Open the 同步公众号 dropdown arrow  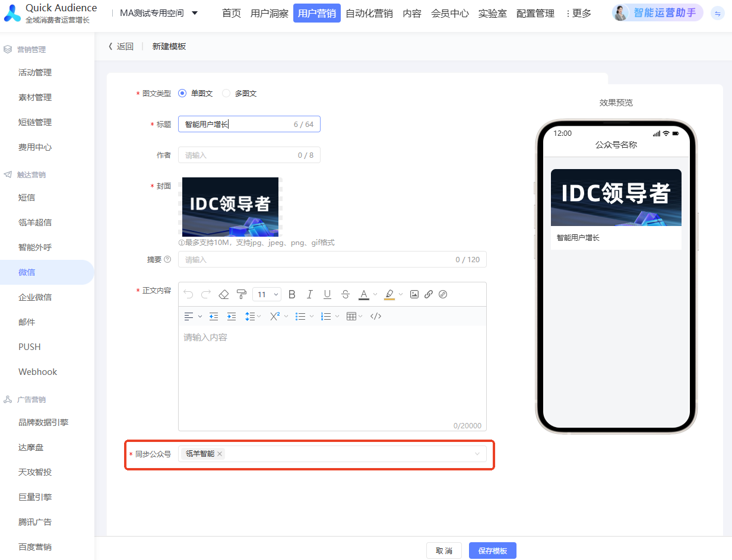(x=477, y=454)
